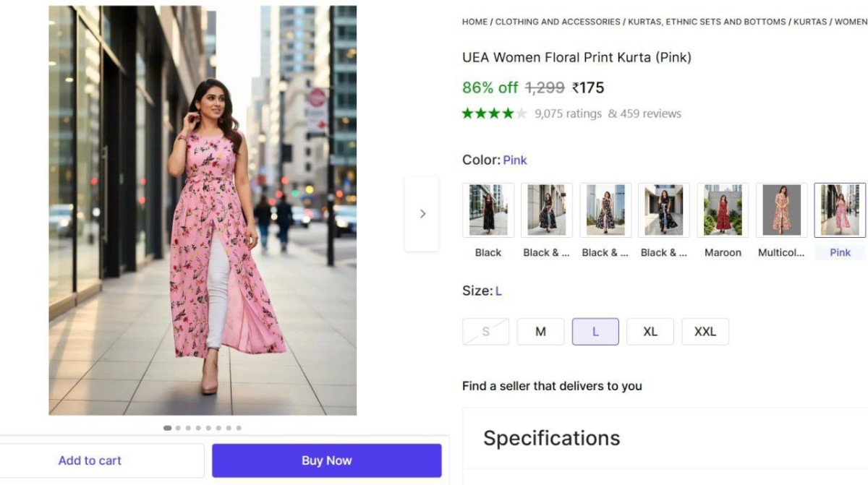
Task: Click the highlighted image carousel dot
Action: coord(168,428)
